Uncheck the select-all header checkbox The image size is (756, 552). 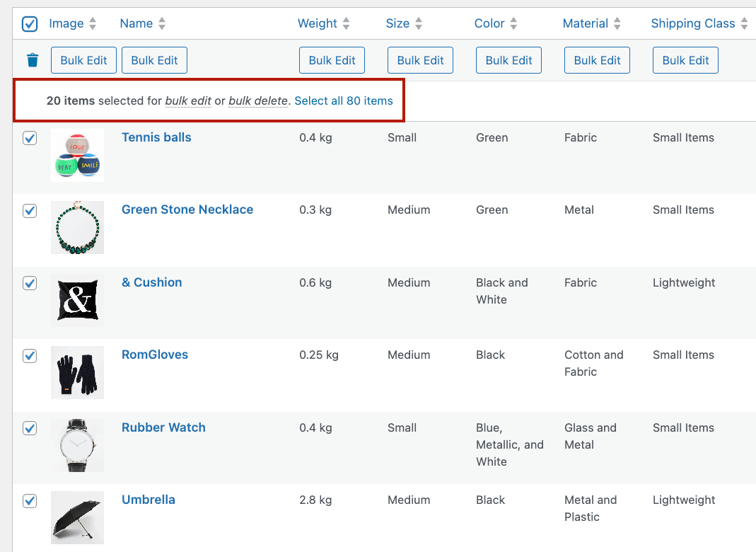tap(30, 25)
